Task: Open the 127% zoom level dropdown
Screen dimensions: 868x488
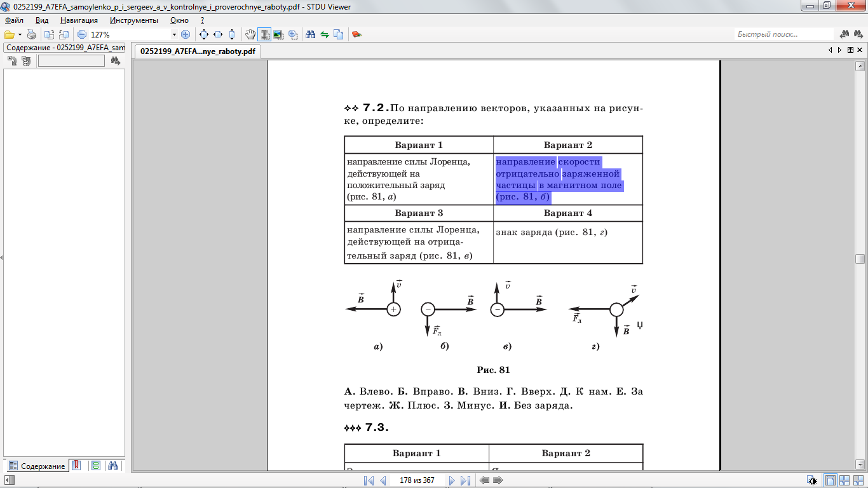Action: [174, 34]
